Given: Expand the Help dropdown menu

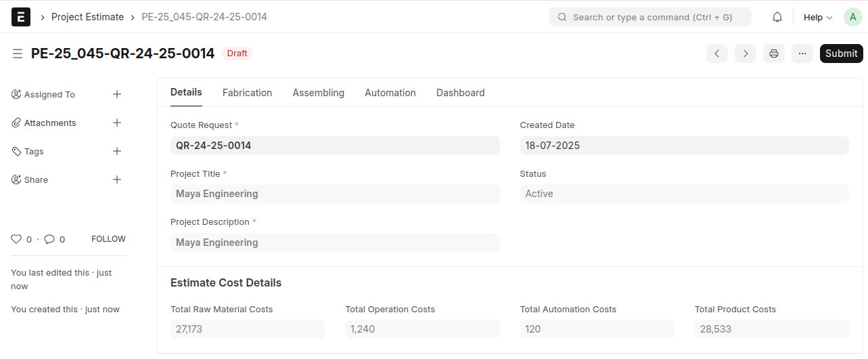Looking at the screenshot, I should (817, 17).
